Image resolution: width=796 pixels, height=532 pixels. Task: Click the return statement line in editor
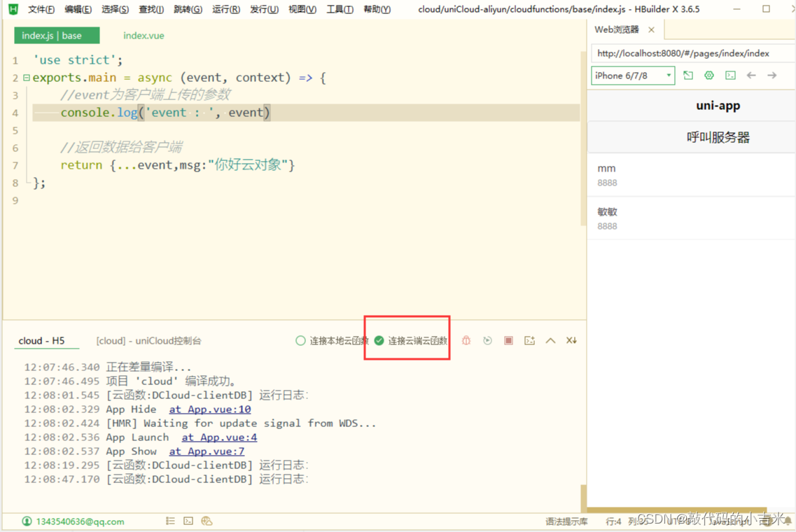point(178,165)
